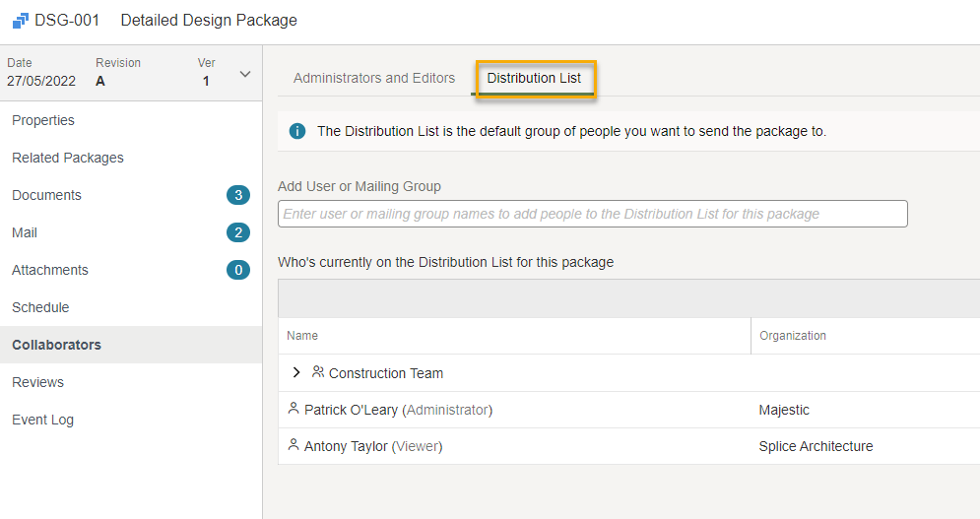Image resolution: width=980 pixels, height=519 pixels.
Task: Switch to Administrators and Editors tab
Action: 374,78
